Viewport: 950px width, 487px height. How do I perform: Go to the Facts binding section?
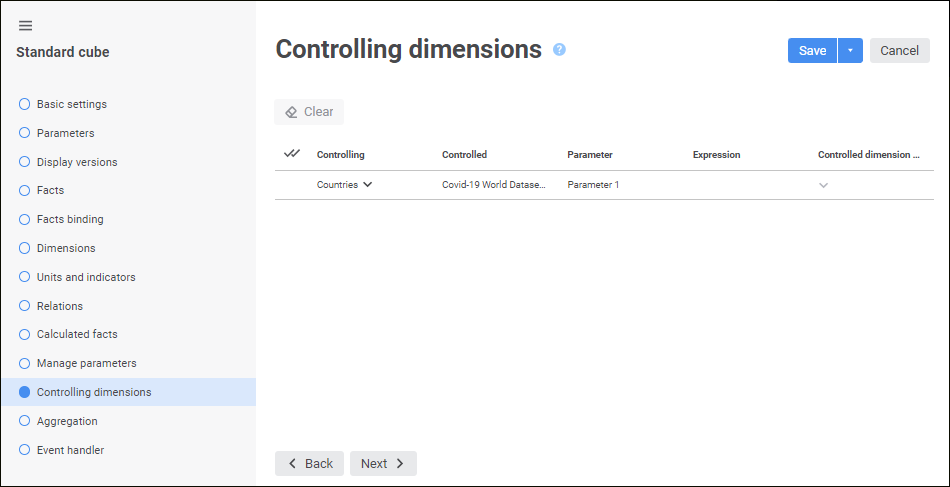click(x=70, y=219)
